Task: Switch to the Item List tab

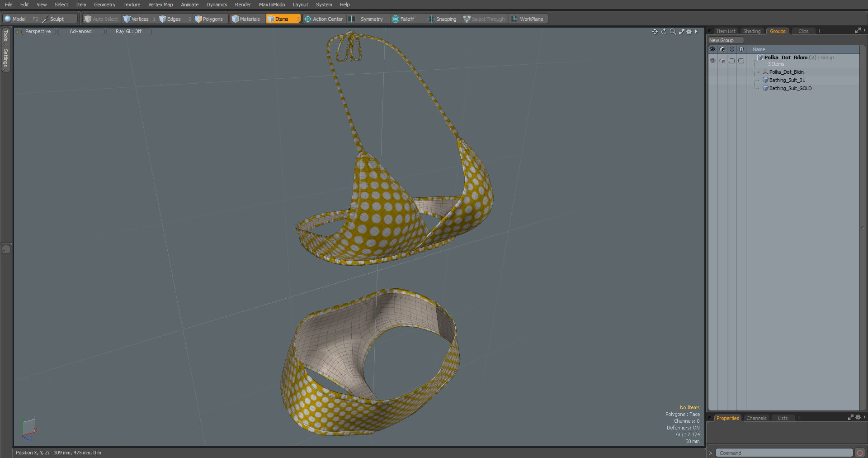Action: point(726,31)
